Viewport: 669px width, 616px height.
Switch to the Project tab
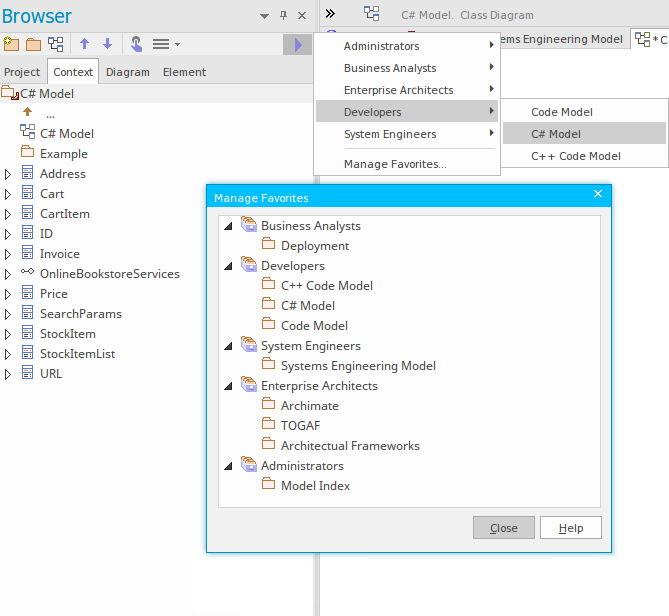tap(22, 72)
